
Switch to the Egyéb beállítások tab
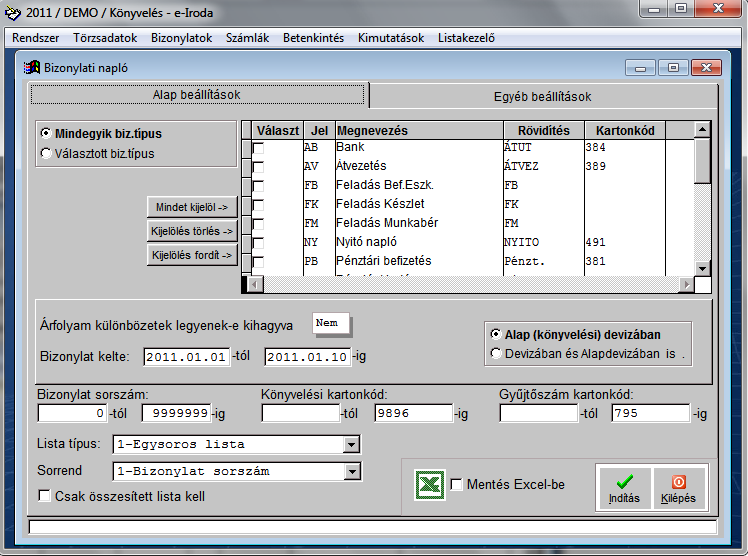[542, 97]
